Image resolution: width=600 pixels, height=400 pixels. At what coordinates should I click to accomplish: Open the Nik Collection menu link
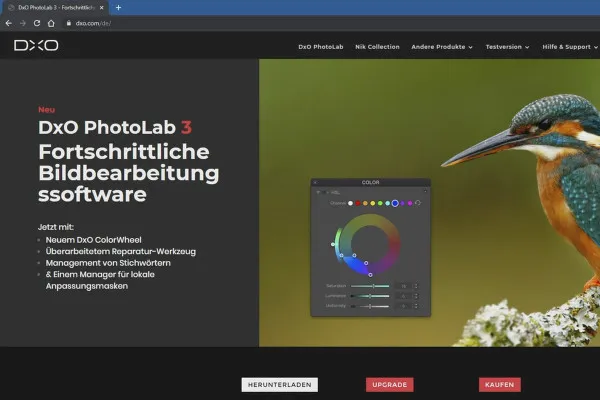point(377,47)
